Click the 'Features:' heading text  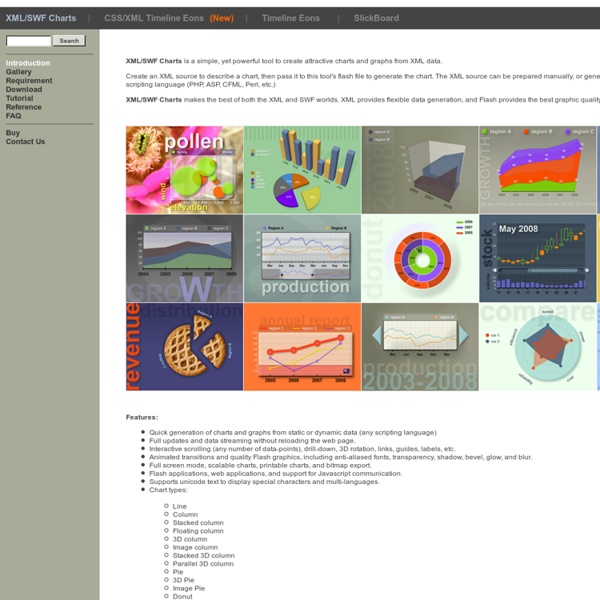click(x=142, y=417)
